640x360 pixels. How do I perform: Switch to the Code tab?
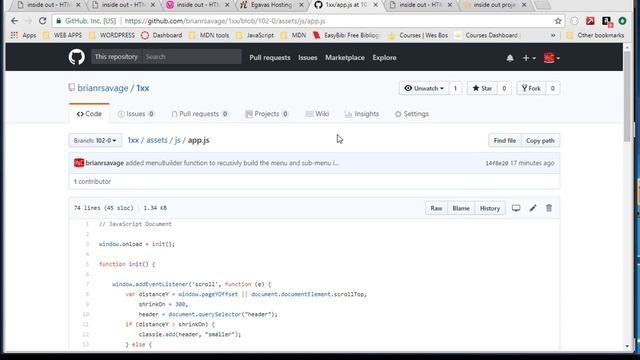(89, 114)
